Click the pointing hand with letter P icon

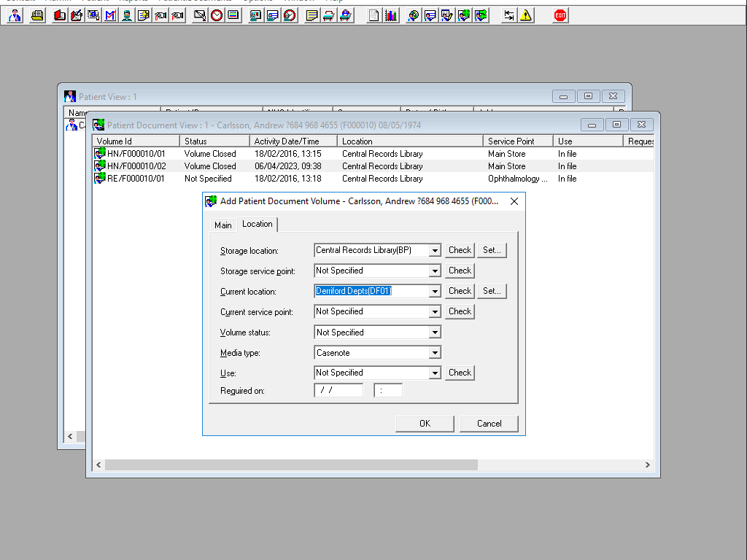[178, 16]
